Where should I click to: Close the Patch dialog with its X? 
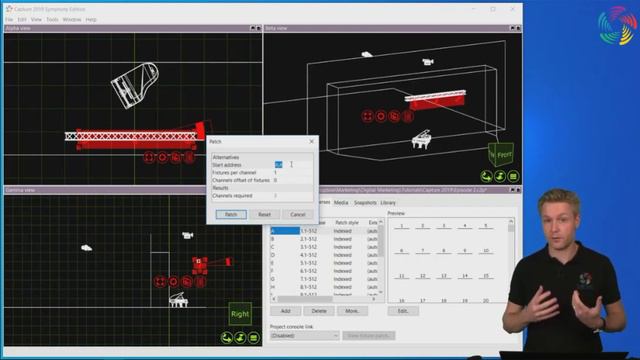(312, 141)
